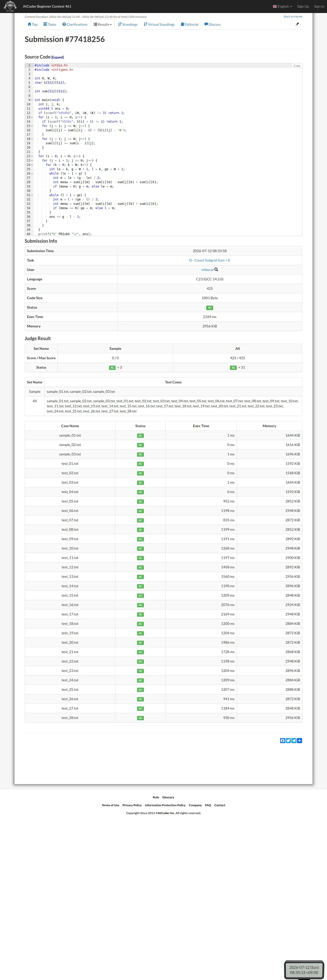Screen dimensions: 327x980
Task: Collapse the for loop at line 13
Action: (32, 117)
